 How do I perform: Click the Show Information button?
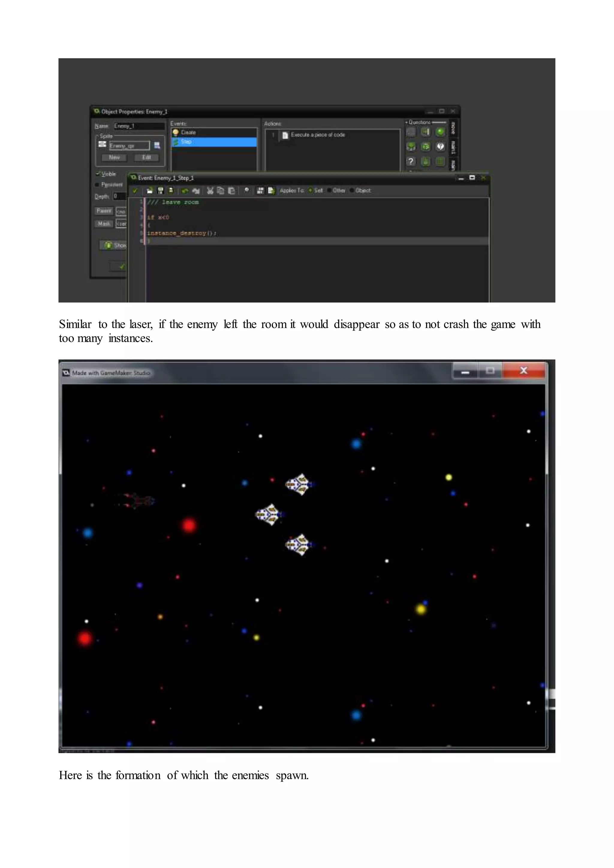(113, 245)
